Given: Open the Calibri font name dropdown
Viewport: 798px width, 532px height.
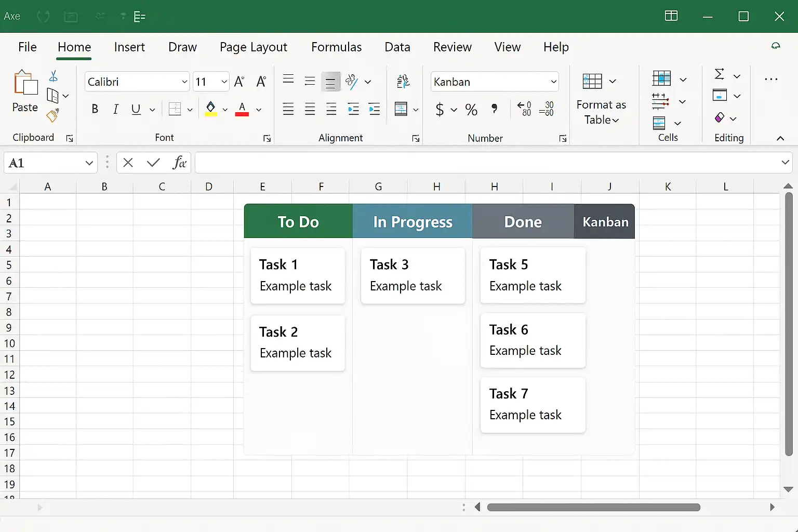Looking at the screenshot, I should pyautogui.click(x=184, y=82).
